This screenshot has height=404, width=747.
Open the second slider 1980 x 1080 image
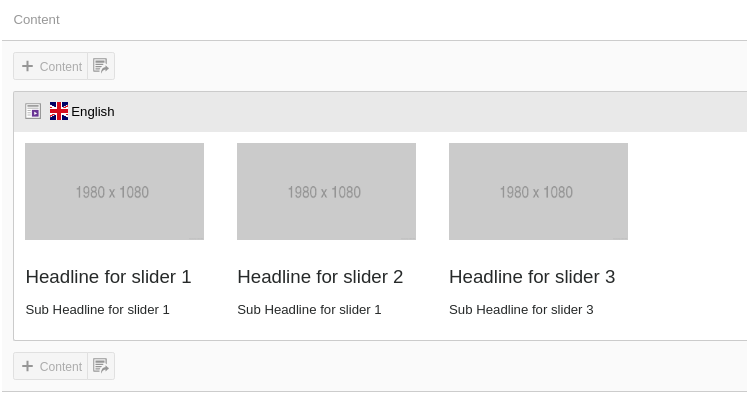(326, 191)
